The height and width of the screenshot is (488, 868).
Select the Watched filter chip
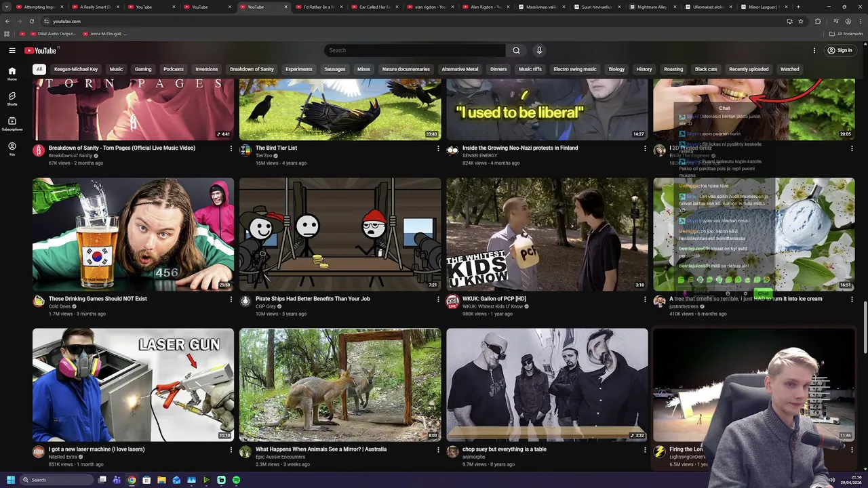coord(789,69)
